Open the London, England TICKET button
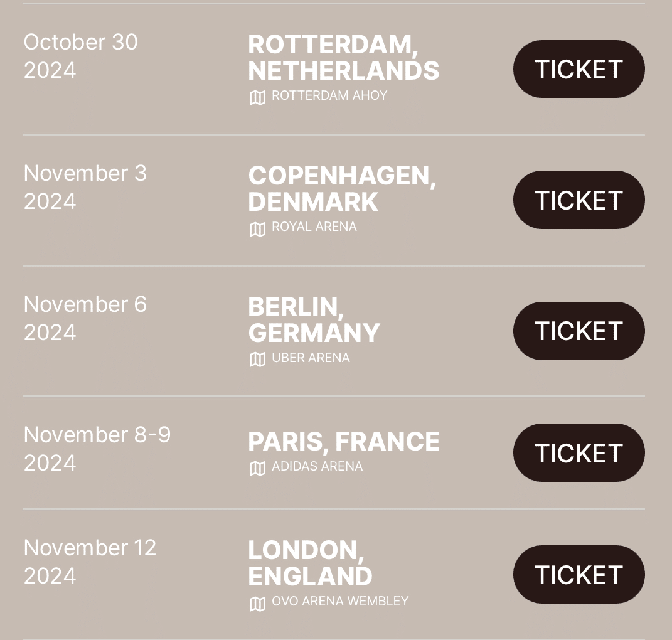The image size is (672, 640). point(579,574)
